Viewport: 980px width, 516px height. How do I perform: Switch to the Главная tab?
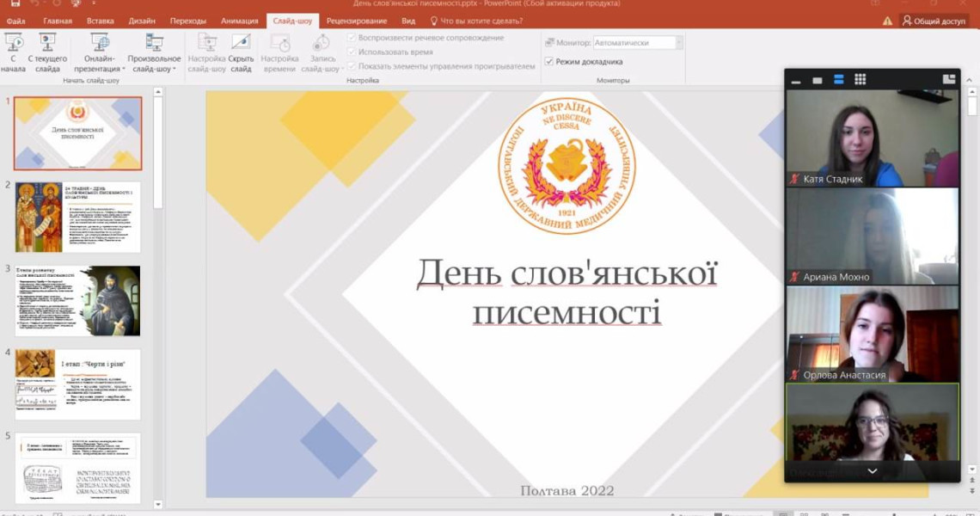58,21
